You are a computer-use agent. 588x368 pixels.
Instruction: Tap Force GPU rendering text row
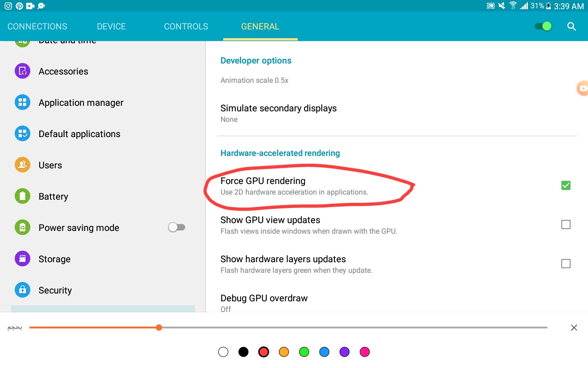pos(396,185)
